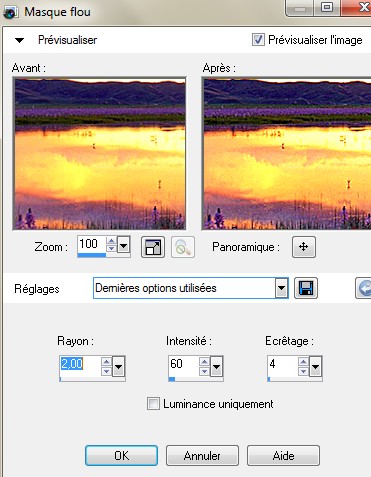Open help with the Aide button
The height and width of the screenshot is (477, 371).
click(283, 455)
